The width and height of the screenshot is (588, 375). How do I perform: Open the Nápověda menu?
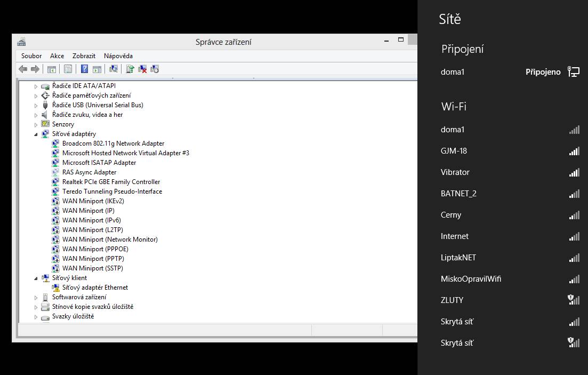tap(118, 56)
